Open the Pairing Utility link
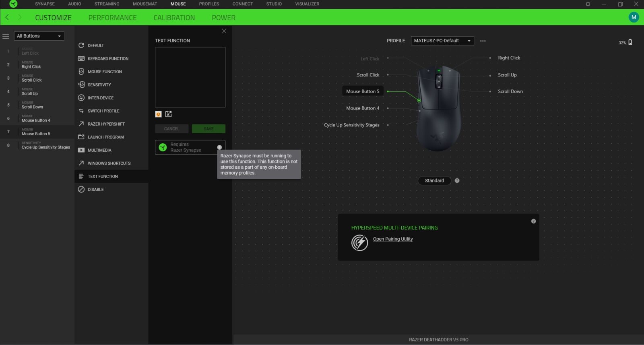 [392, 239]
